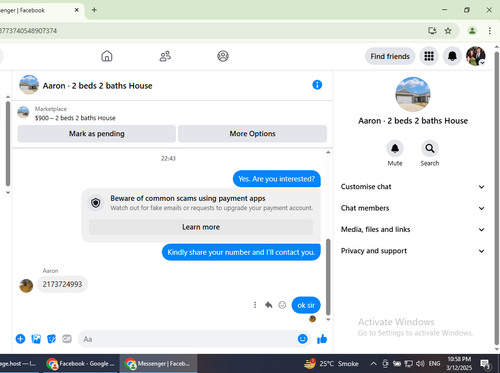500x373 pixels.
Task: Click 'Kindly share your number' message
Action: point(241,252)
